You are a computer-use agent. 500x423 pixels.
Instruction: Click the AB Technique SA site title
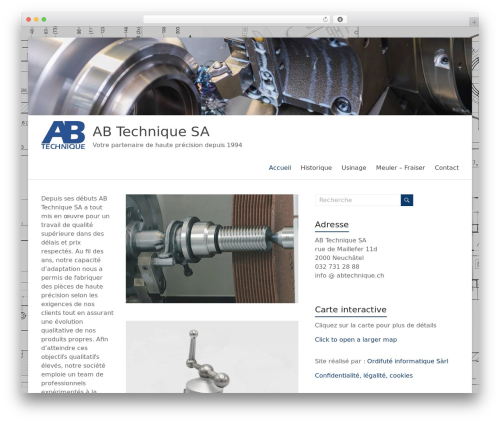(151, 131)
